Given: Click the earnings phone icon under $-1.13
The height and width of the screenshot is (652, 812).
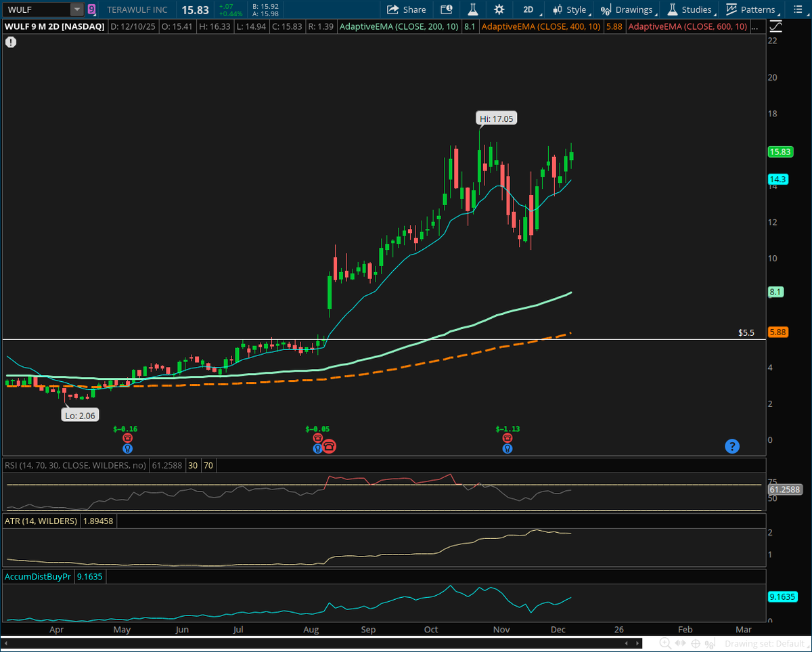Looking at the screenshot, I should (x=507, y=438).
